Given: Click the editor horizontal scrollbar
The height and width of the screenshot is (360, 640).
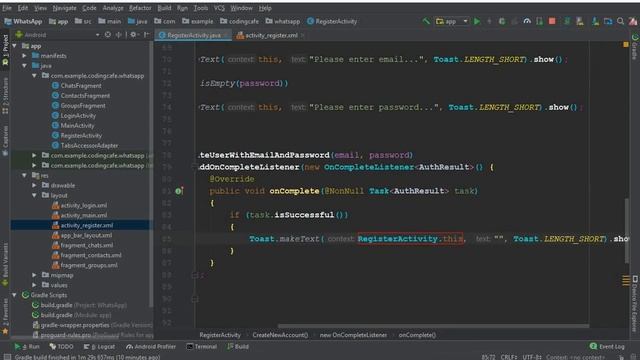Looking at the screenshot, I should click(x=433, y=326).
